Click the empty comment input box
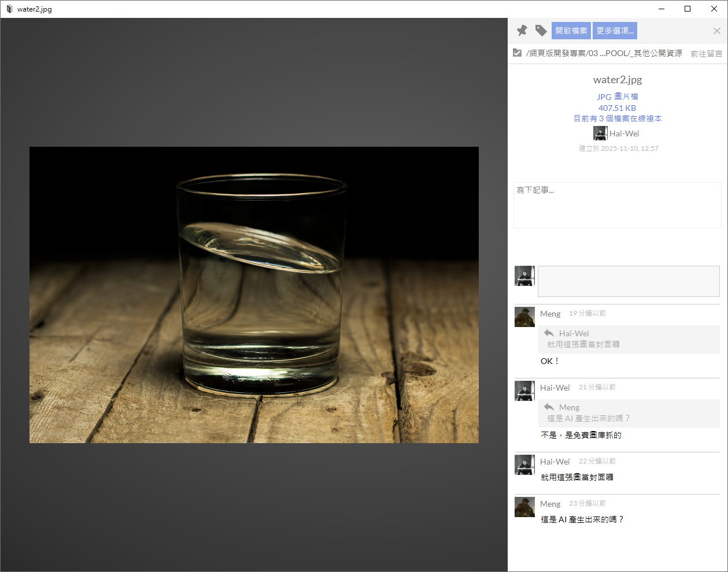This screenshot has width=728, height=572. pos(628,281)
